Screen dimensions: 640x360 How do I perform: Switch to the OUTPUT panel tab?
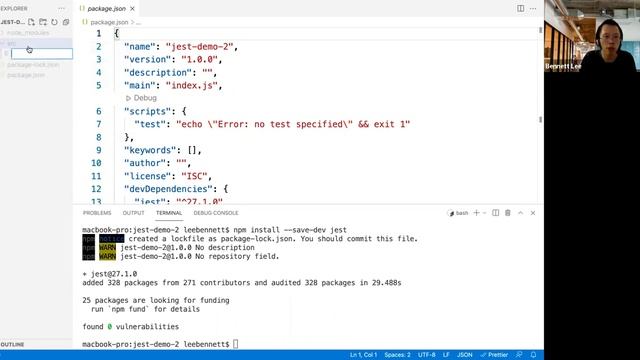(133, 213)
